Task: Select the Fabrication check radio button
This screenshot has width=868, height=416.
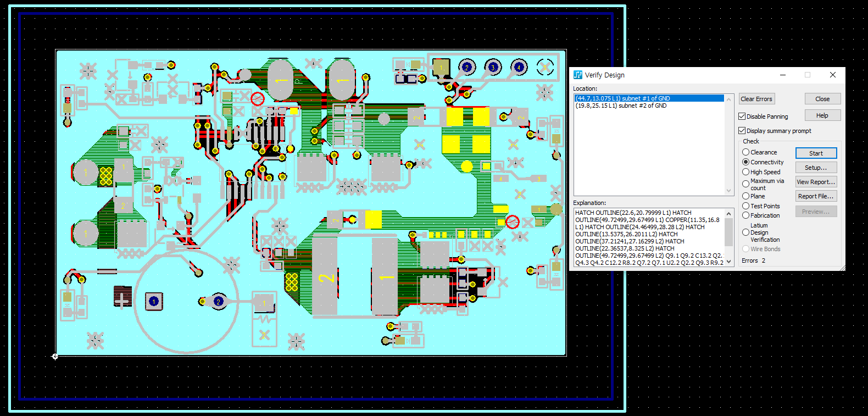Action: click(x=745, y=215)
